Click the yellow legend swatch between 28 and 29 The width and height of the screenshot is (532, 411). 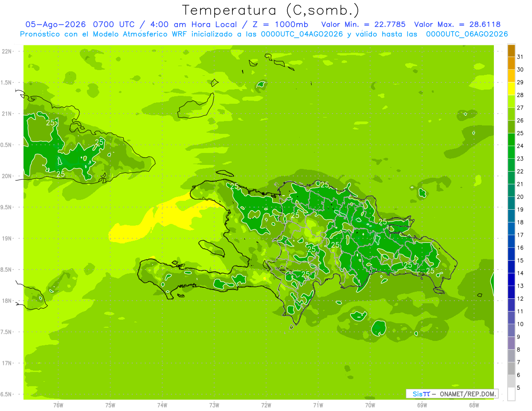click(x=511, y=89)
